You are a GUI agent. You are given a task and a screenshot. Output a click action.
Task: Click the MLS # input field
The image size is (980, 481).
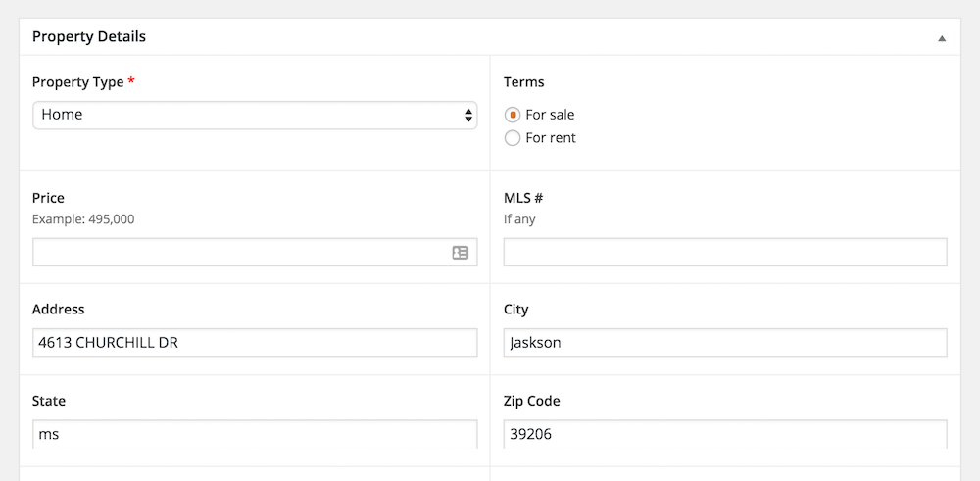[x=725, y=253]
